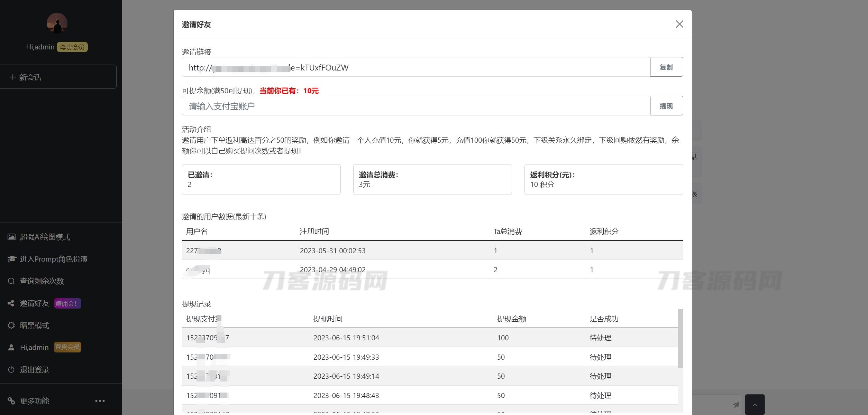868x415 pixels.
Task: Click the admin avatar picture
Action: (x=57, y=23)
